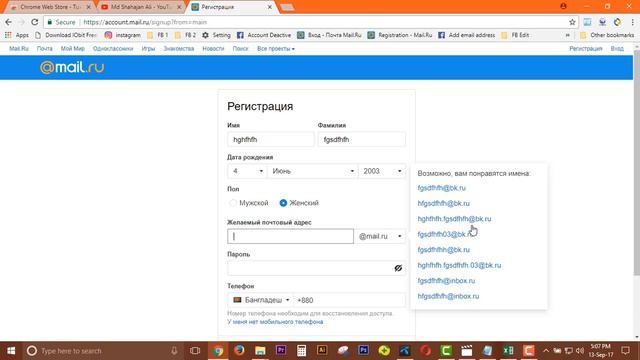This screenshot has height=360, width=640.
Task: Open the birth day dropdown showing 4
Action: (x=247, y=171)
